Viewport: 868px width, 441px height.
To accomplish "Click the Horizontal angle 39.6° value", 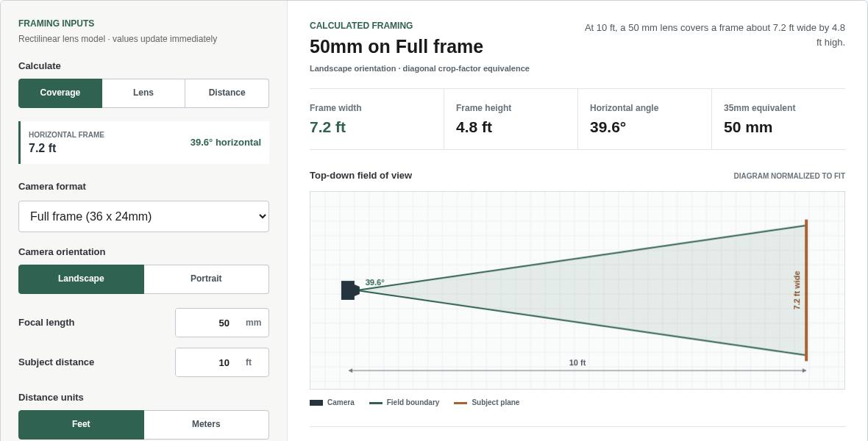I will [608, 127].
